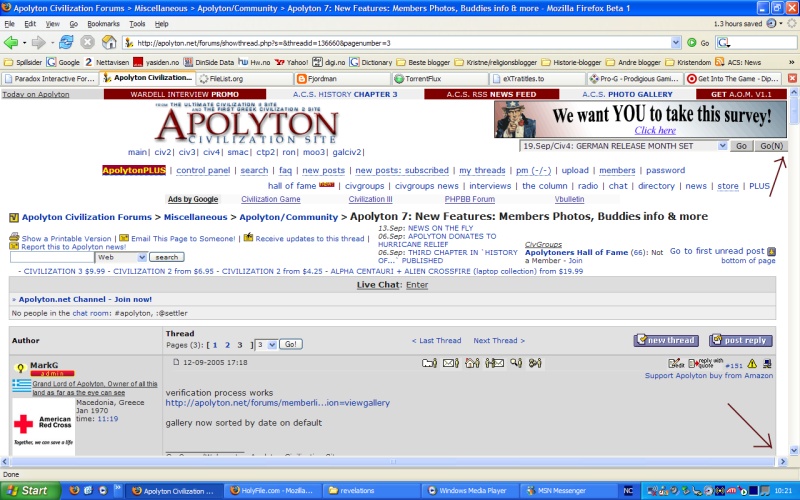The height and width of the screenshot is (500, 800).
Task: Click the Go! pages button
Action: (x=290, y=344)
